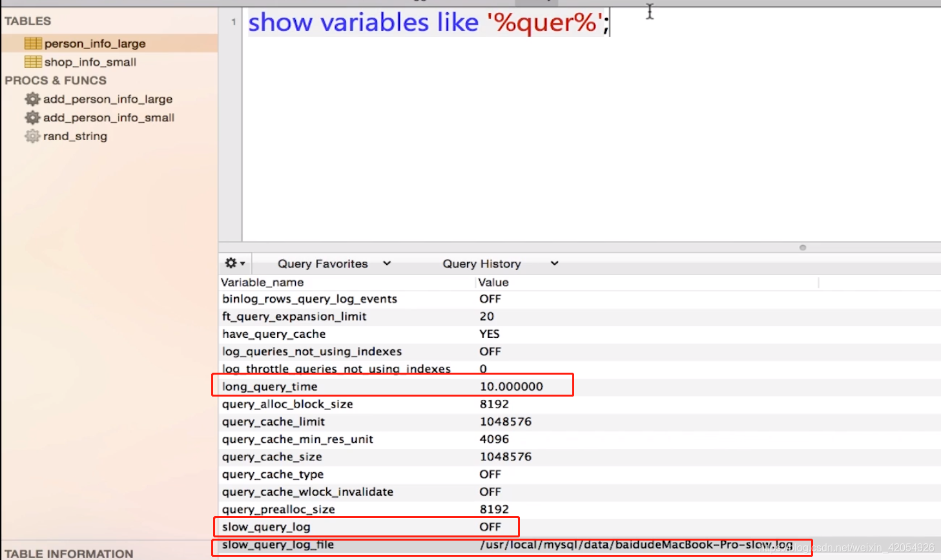The image size is (941, 560).
Task: Open the query actions gear menu
Action: tap(234, 264)
